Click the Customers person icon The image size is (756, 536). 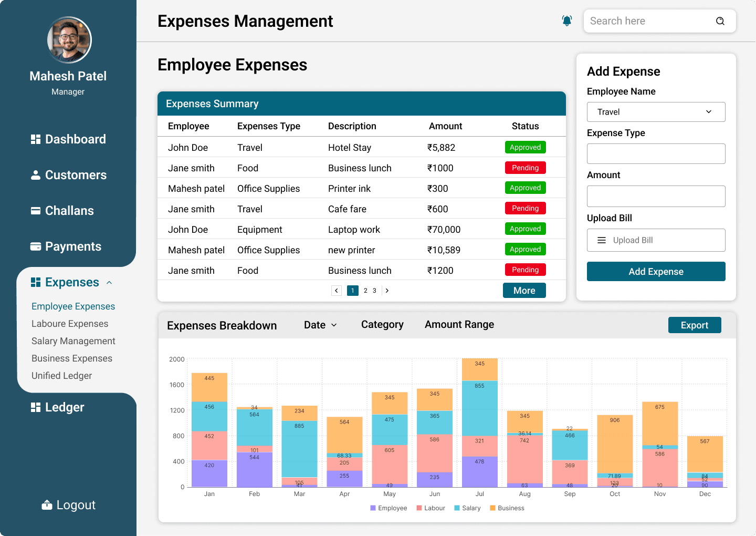coord(36,175)
